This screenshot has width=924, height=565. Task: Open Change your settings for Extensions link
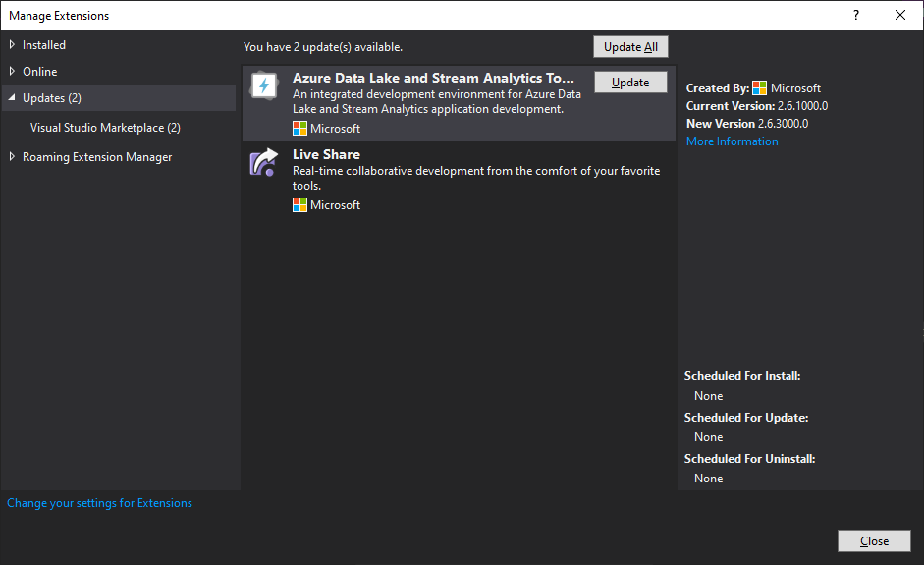(x=99, y=503)
